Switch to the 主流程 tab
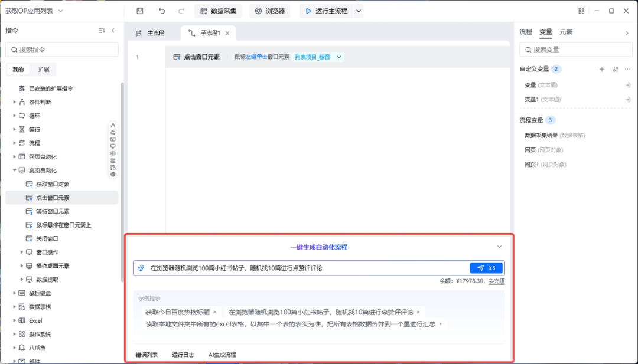 tap(157, 33)
